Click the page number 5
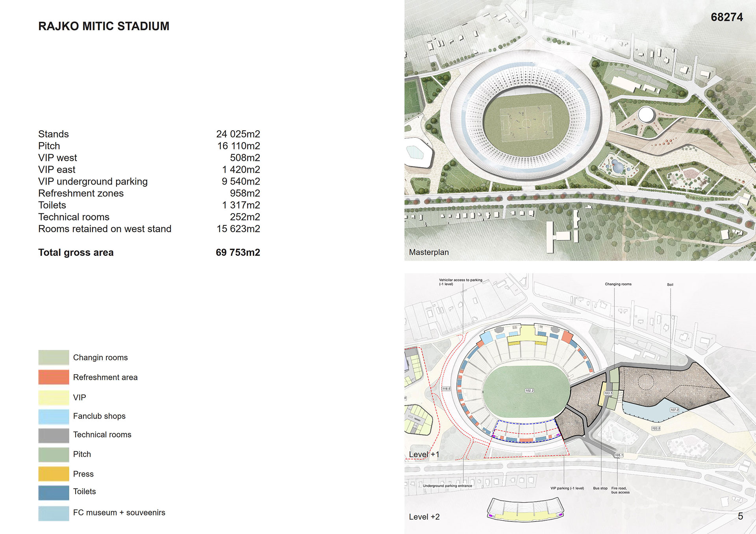Viewport: 756px width, 534px height. [740, 516]
